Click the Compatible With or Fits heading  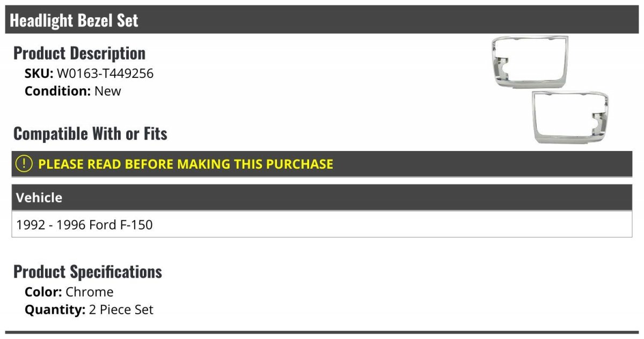[90, 134]
